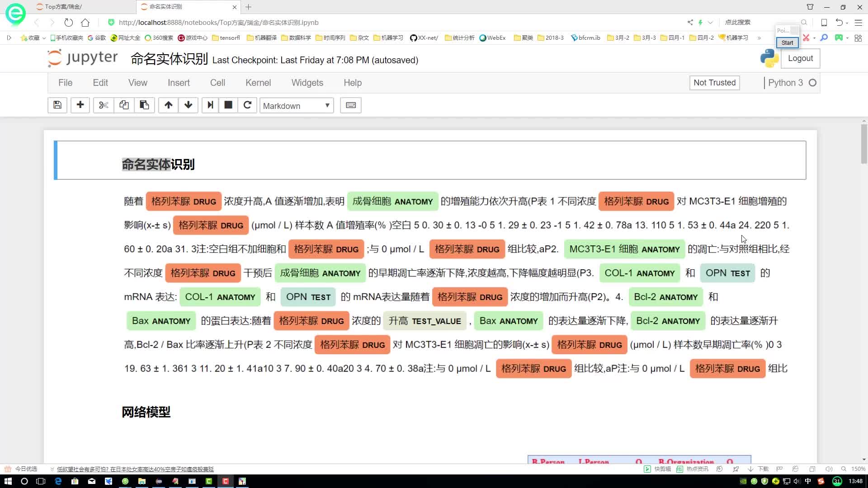Restart the kernel with the circular arrow
This screenshot has width=868, height=488.
point(247,105)
